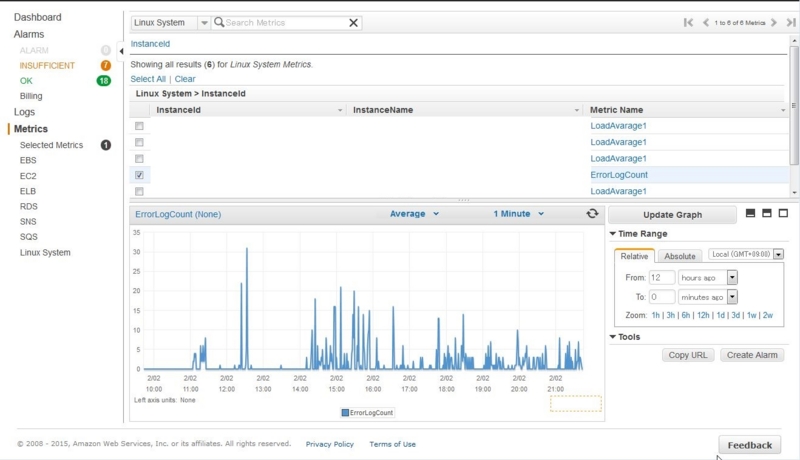This screenshot has width=800, height=460.
Task: Clear the search metrics field with X
Action: (353, 22)
